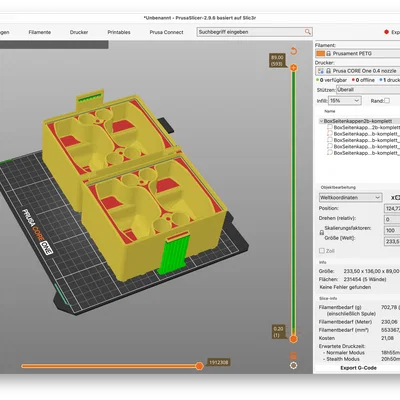400x400 pixels.
Task: Open the Printables tab
Action: click(119, 32)
